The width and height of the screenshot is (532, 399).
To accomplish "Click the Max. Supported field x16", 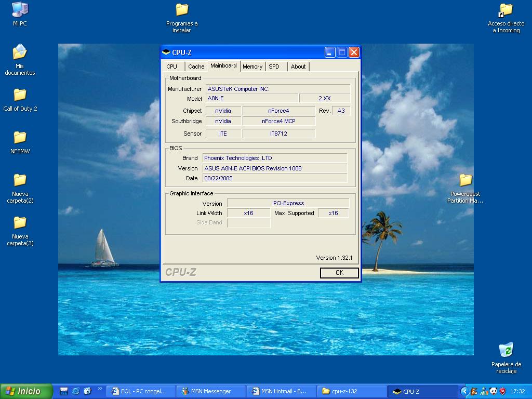I will click(x=333, y=213).
